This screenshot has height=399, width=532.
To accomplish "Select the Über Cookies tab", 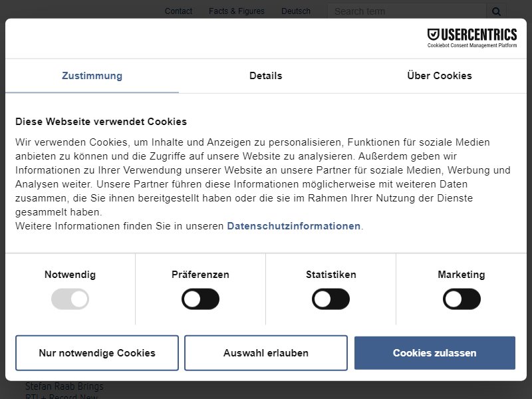I will click(440, 76).
